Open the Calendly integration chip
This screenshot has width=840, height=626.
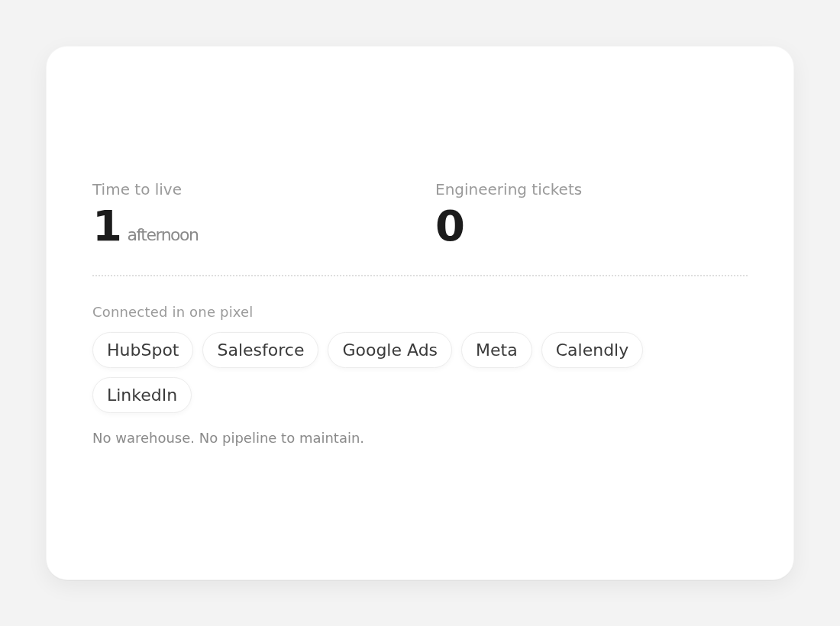tap(592, 350)
